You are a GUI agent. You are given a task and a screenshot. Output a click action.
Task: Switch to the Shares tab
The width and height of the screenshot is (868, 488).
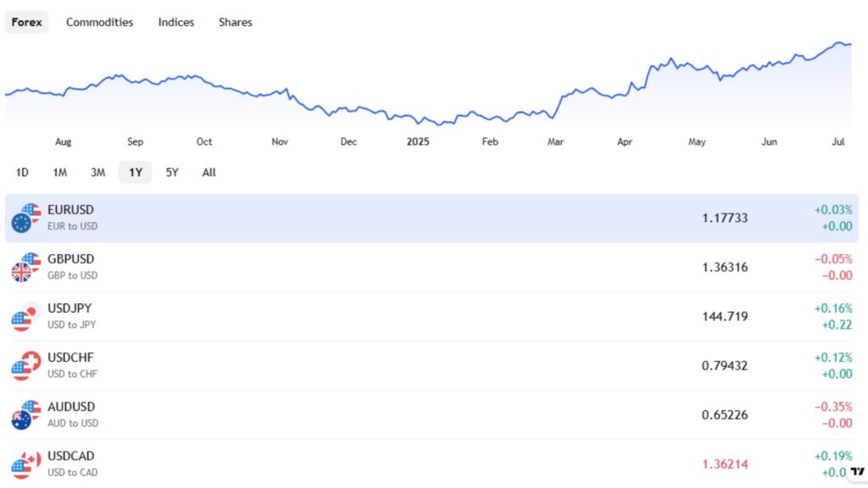pos(235,22)
